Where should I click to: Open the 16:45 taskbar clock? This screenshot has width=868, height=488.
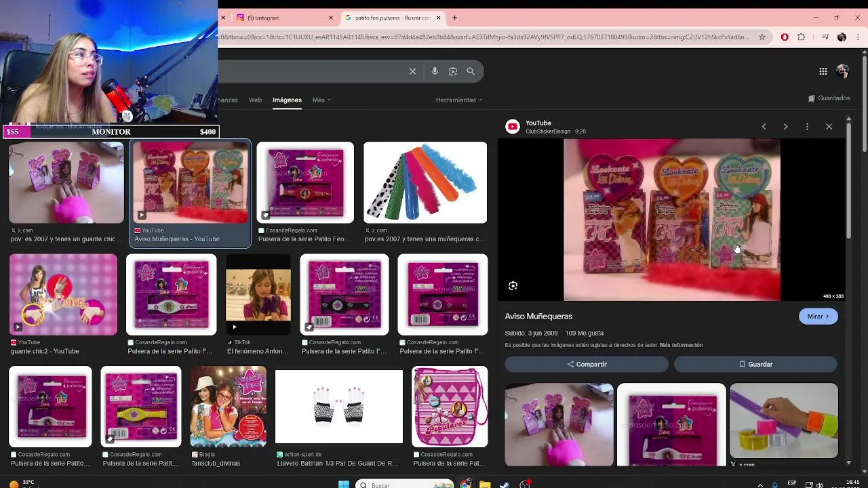pos(852,483)
